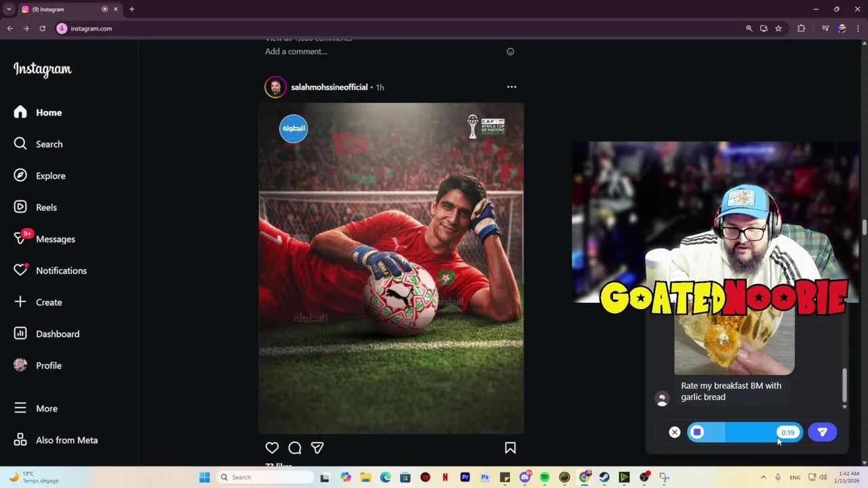Viewport: 868px width, 488px height.
Task: Open the Home page in the sidebar
Action: click(x=38, y=113)
